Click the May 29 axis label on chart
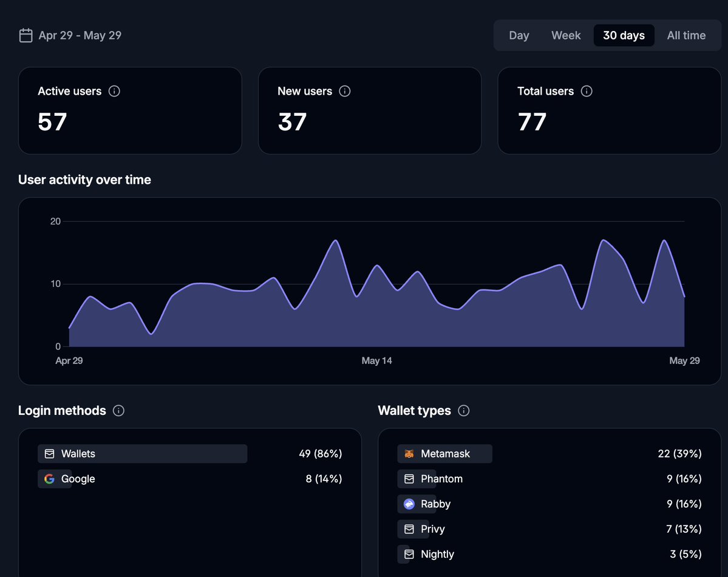This screenshot has height=577, width=728. tap(684, 360)
